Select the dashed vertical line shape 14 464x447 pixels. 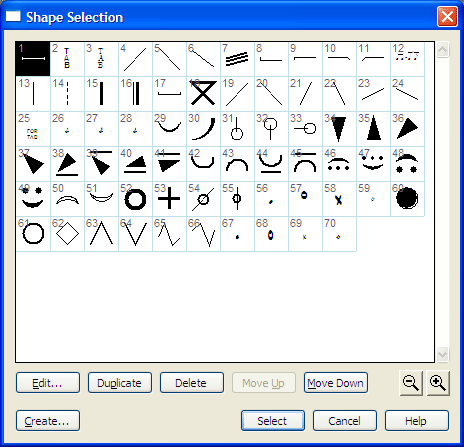(x=67, y=94)
